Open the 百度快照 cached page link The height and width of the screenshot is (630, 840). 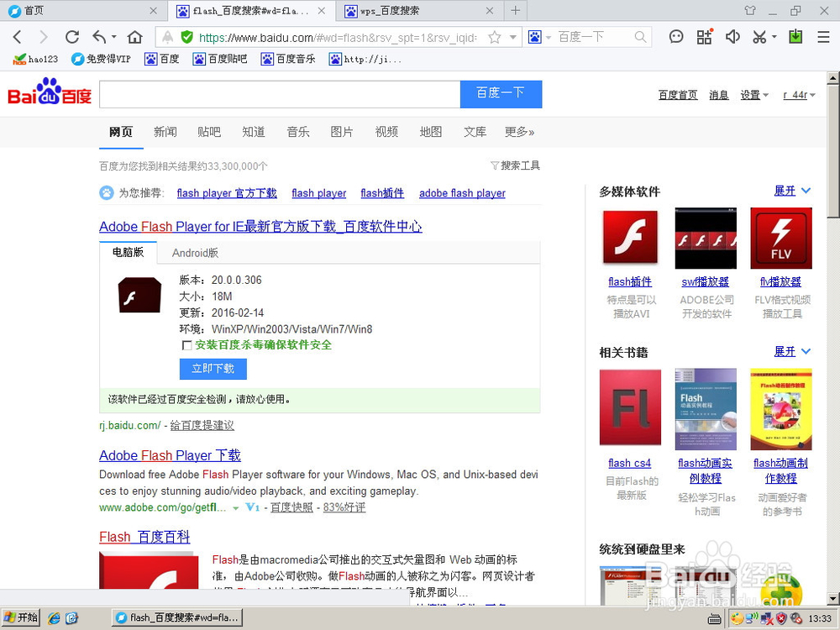coord(291,507)
